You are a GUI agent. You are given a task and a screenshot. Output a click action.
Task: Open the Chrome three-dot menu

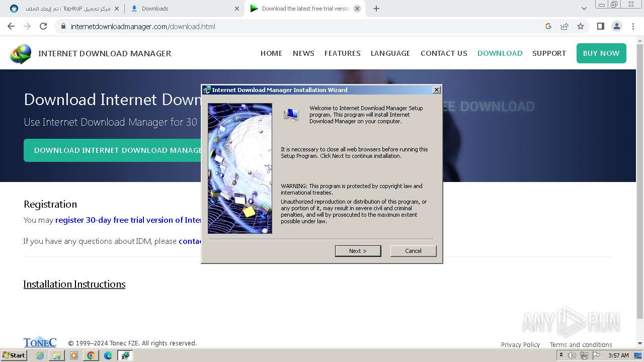(633, 26)
